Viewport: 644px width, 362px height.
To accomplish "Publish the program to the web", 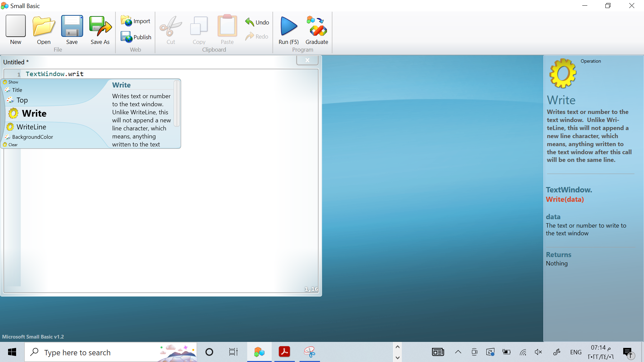I will coord(136,37).
